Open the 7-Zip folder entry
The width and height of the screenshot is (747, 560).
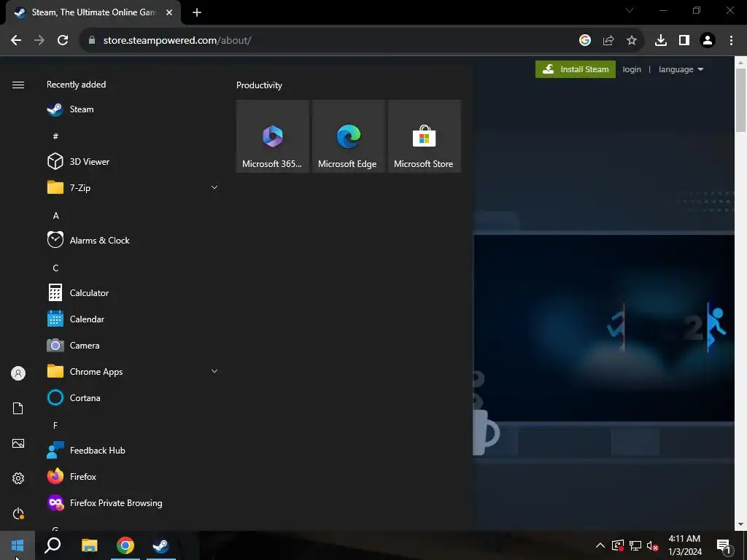[133, 187]
